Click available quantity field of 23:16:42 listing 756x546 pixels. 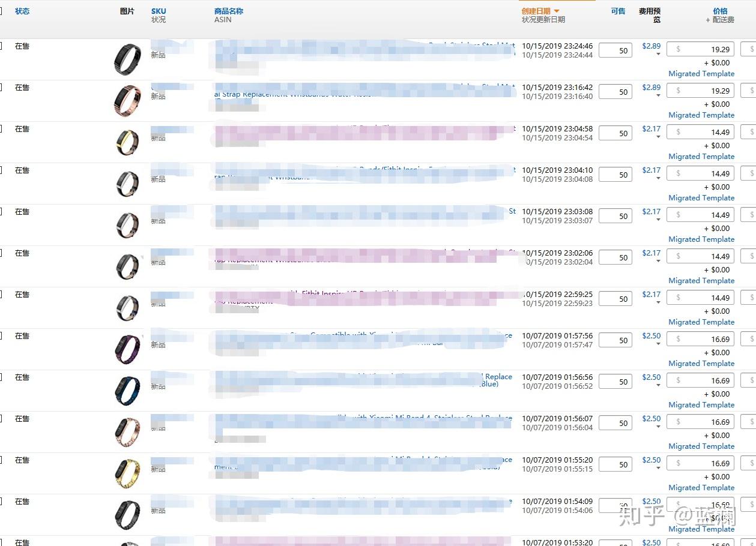pos(615,92)
